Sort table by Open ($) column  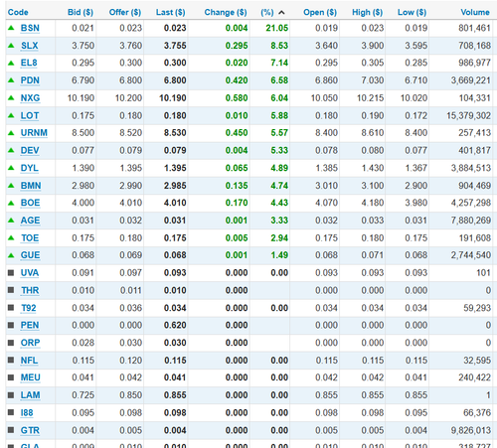[x=320, y=12]
